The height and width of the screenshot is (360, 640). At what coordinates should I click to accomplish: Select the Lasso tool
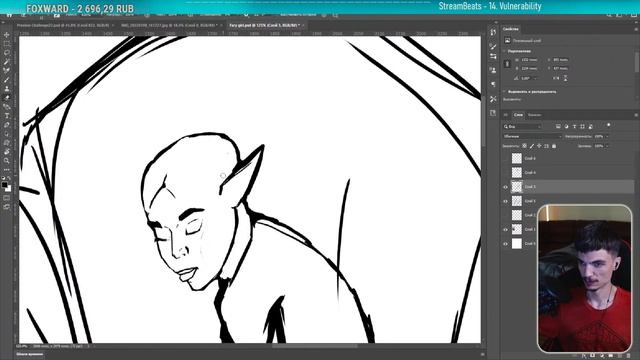pos(7,53)
